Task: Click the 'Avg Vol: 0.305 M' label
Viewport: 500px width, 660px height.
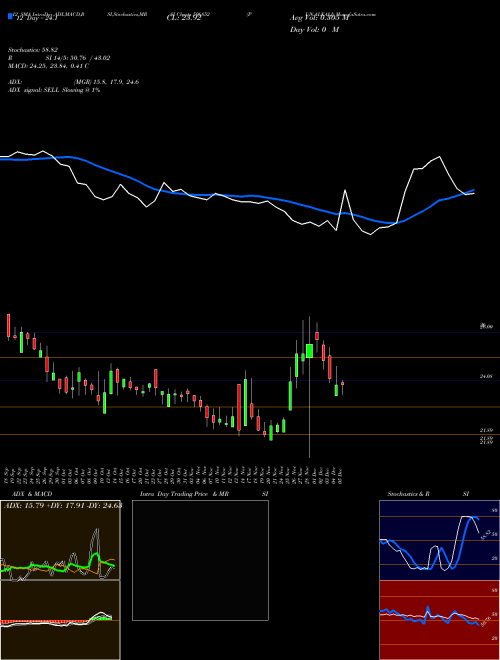Action: pos(319,18)
